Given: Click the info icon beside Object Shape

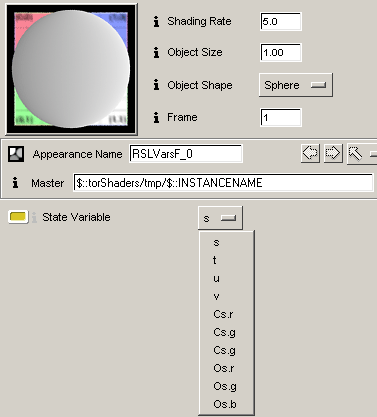Looking at the screenshot, I should (156, 85).
